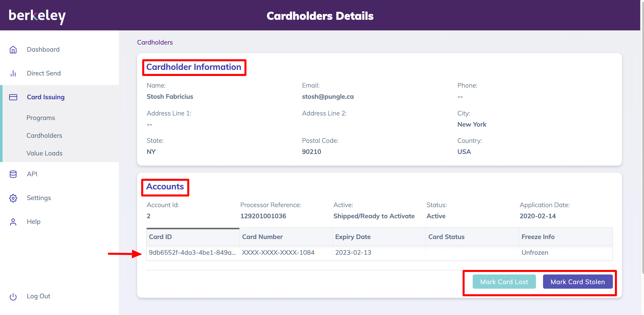Click the Settings gear icon
Screen dimensions: 644x315
[13, 198]
